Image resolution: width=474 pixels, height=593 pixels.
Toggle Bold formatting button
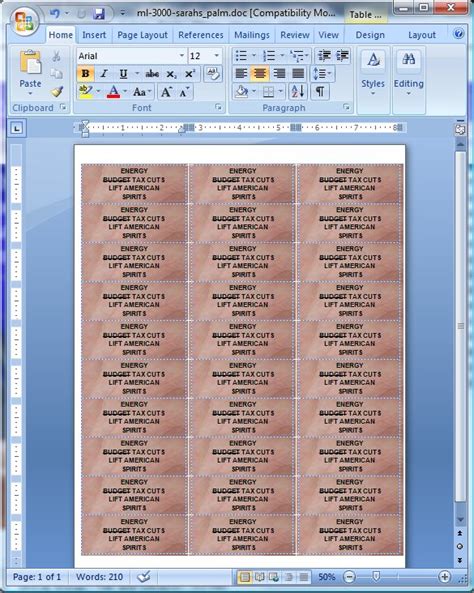[85, 74]
